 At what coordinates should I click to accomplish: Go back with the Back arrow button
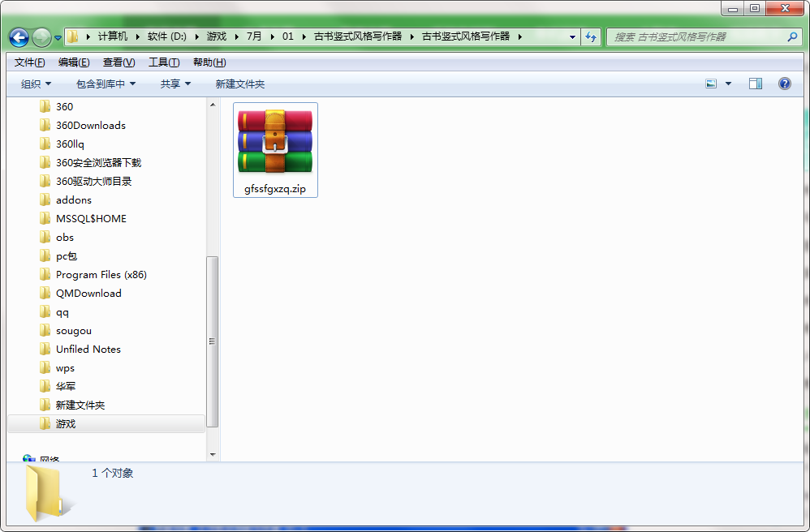point(19,37)
